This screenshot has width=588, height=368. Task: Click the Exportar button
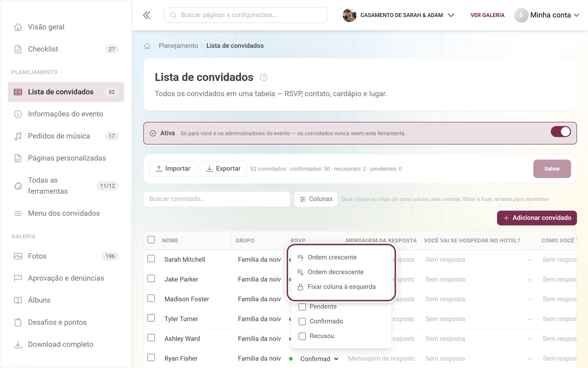pos(223,169)
